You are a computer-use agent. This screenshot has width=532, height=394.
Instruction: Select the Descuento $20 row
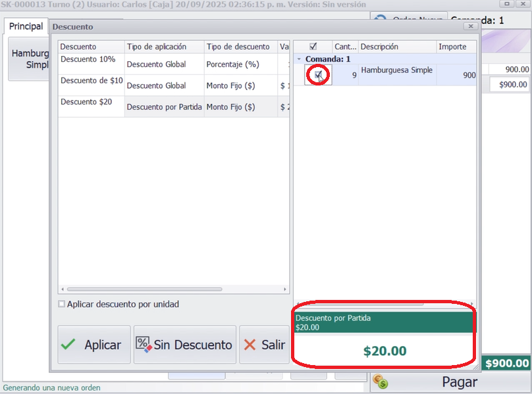click(x=91, y=107)
